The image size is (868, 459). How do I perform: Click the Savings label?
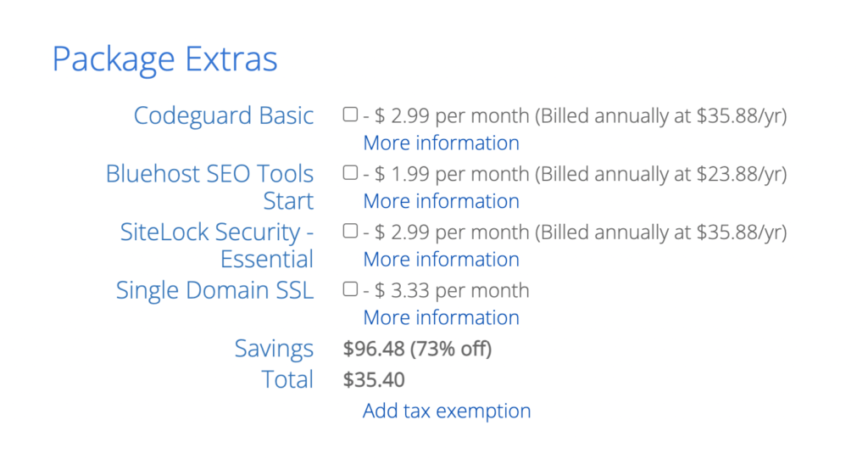point(274,349)
